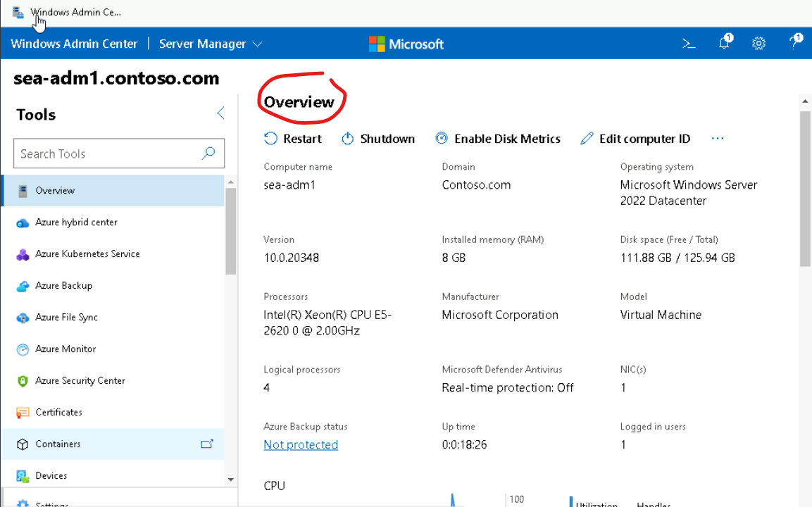812x507 pixels.
Task: Click the Overview server icon in sidebar
Action: pyautogui.click(x=23, y=191)
